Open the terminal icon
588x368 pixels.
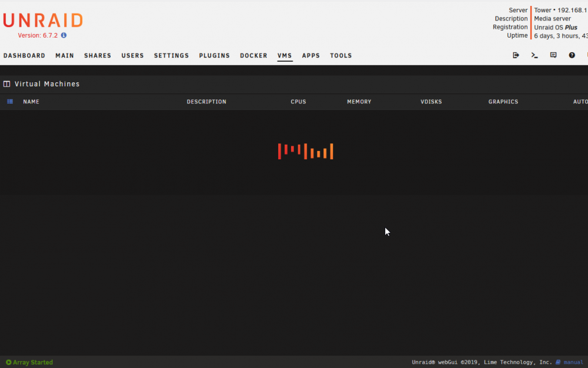534,55
